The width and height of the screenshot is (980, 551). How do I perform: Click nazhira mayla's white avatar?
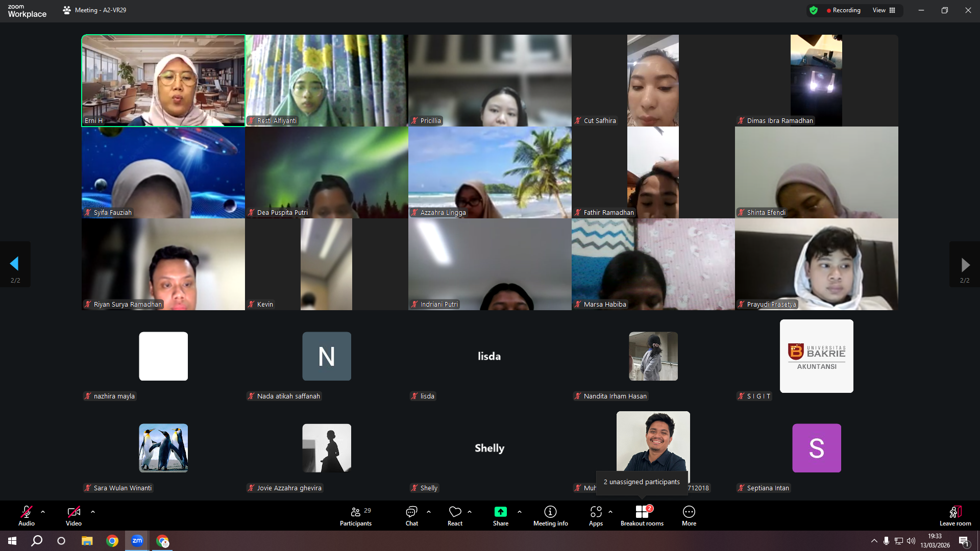163,356
